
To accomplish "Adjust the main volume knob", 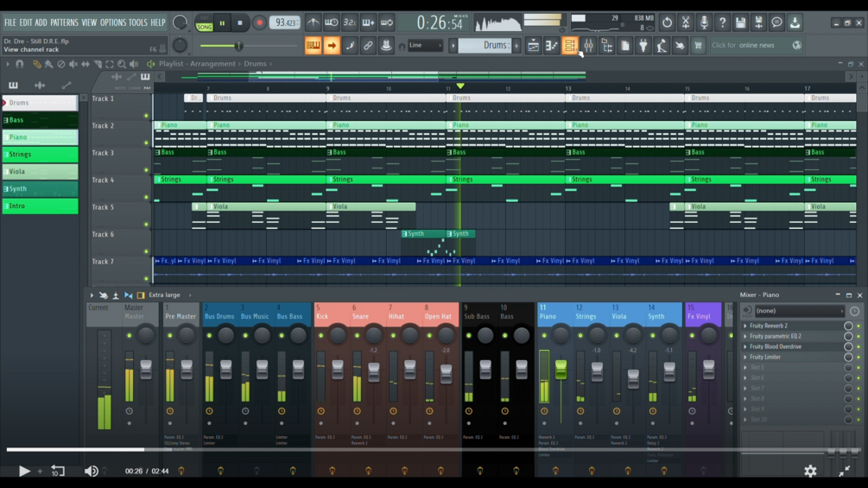I will [180, 22].
